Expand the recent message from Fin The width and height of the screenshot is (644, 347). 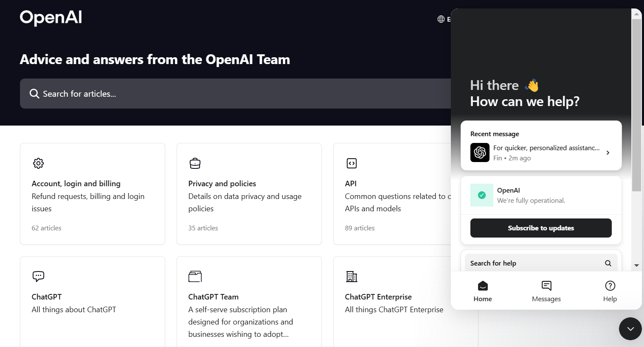pos(607,152)
